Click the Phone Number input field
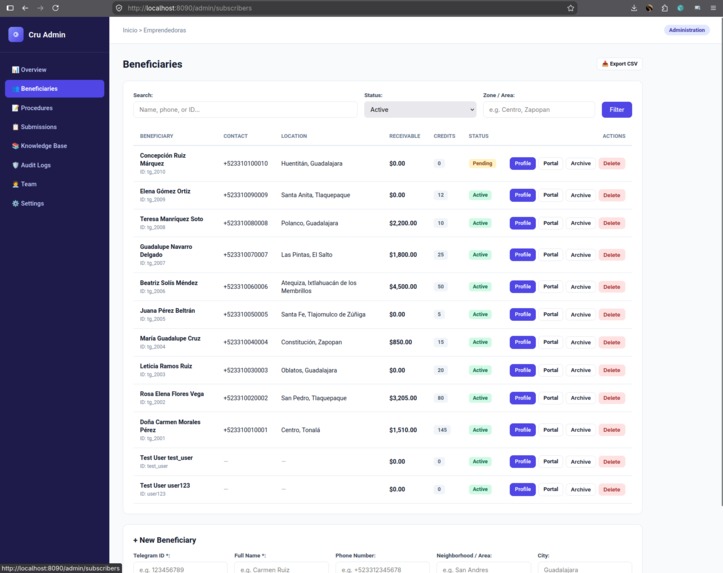723x573 pixels. pyautogui.click(x=382, y=569)
